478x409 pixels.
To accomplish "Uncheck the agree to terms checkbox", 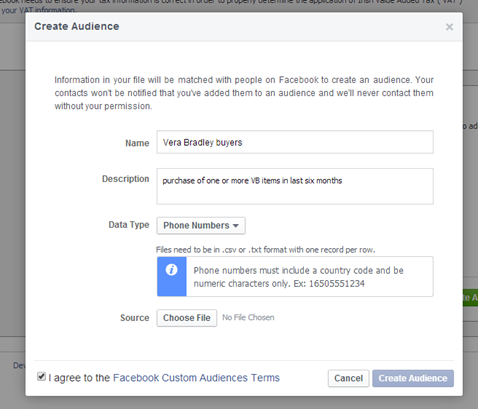I will pyautogui.click(x=41, y=377).
